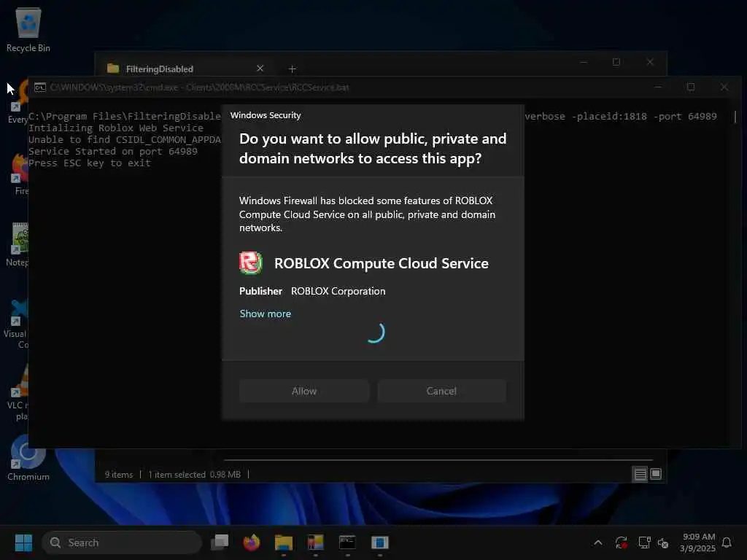Open the VLC media player desktop shortcut

pyautogui.click(x=18, y=393)
